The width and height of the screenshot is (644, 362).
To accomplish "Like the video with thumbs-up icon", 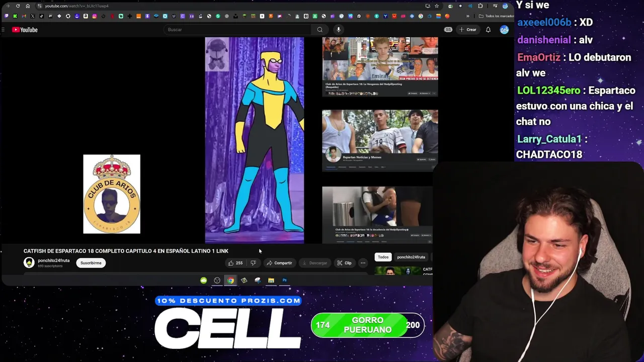I will click(x=235, y=263).
